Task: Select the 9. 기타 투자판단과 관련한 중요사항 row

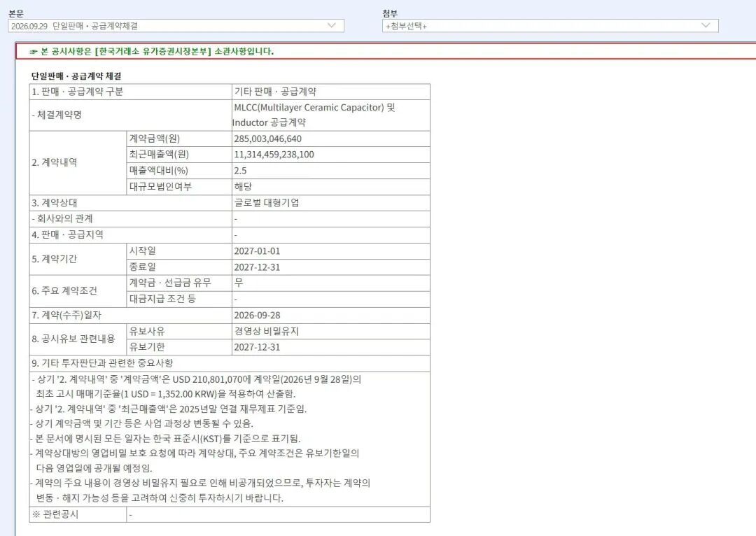Action: (230, 363)
